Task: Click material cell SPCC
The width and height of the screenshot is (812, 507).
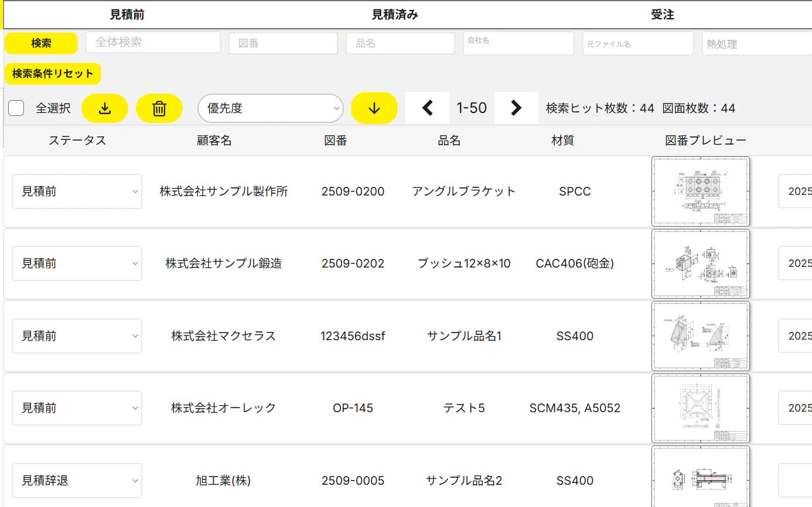Action: 575,191
